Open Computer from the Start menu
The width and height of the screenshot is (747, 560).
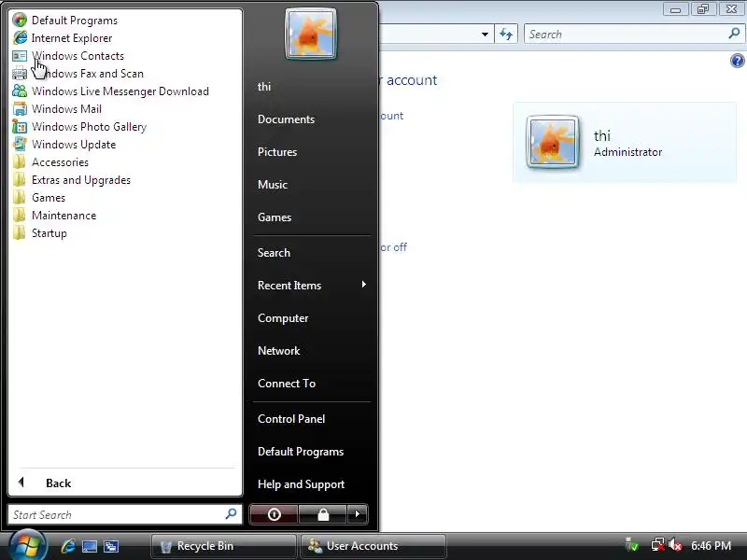click(283, 318)
